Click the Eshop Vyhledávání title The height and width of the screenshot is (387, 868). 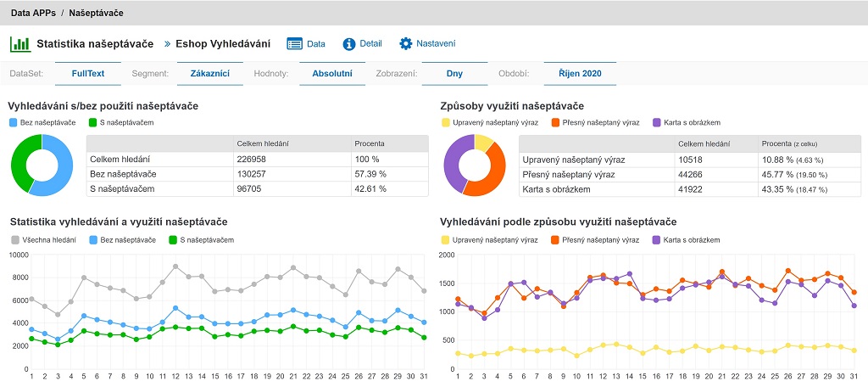coord(223,44)
